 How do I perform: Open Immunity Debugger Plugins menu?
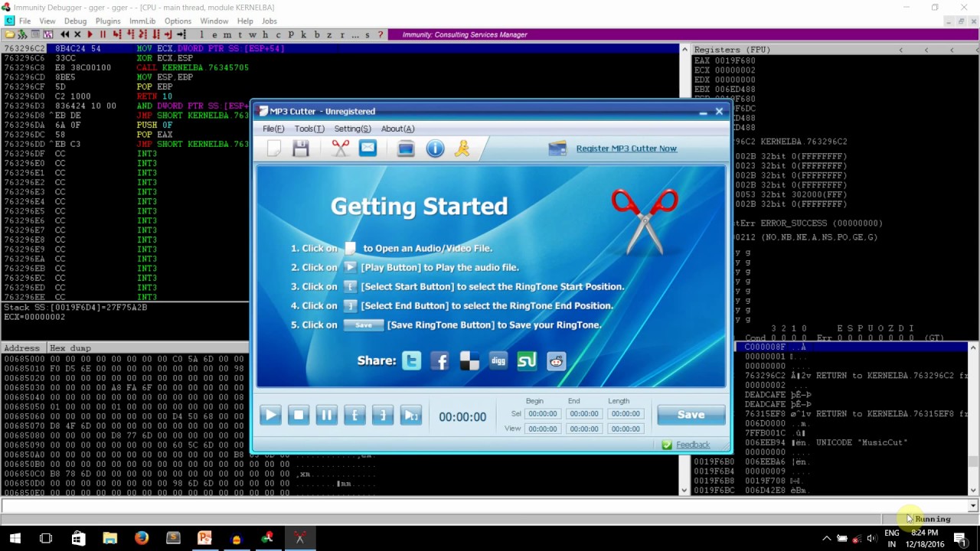click(108, 21)
